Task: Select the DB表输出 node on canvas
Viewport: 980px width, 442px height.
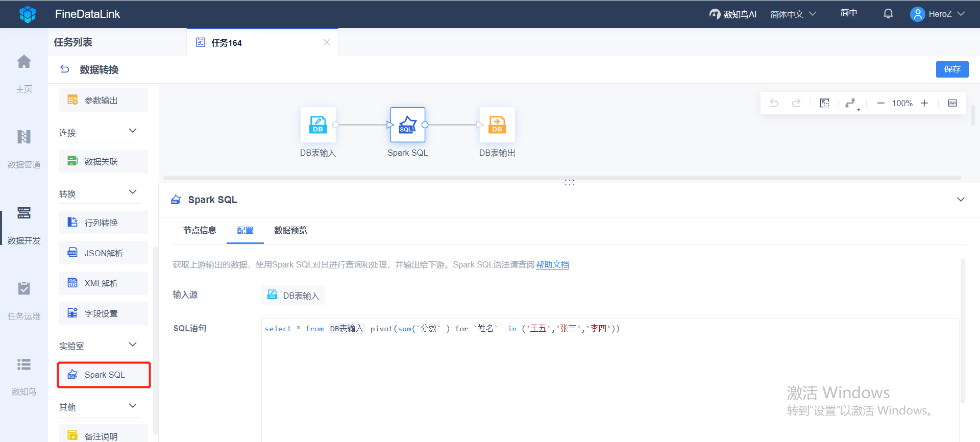Action: (497, 125)
